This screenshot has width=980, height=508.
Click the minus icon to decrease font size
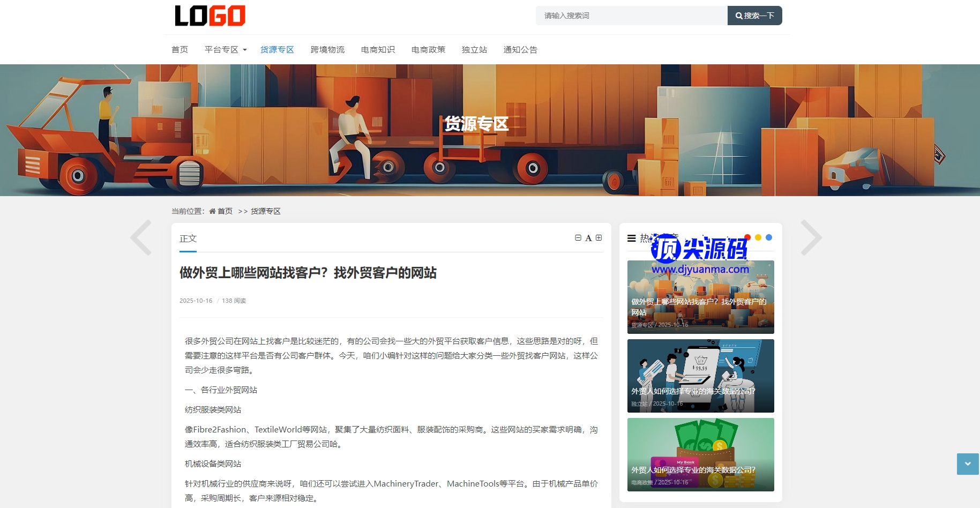[x=578, y=238]
